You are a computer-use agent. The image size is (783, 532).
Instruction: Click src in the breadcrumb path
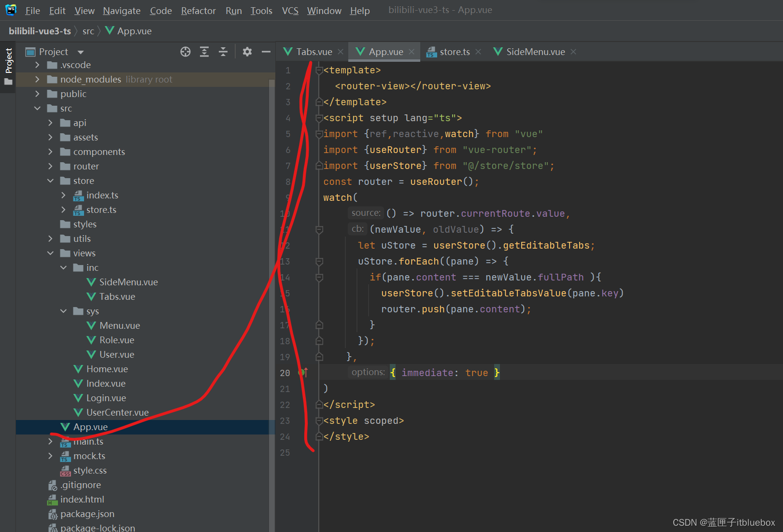coord(88,31)
